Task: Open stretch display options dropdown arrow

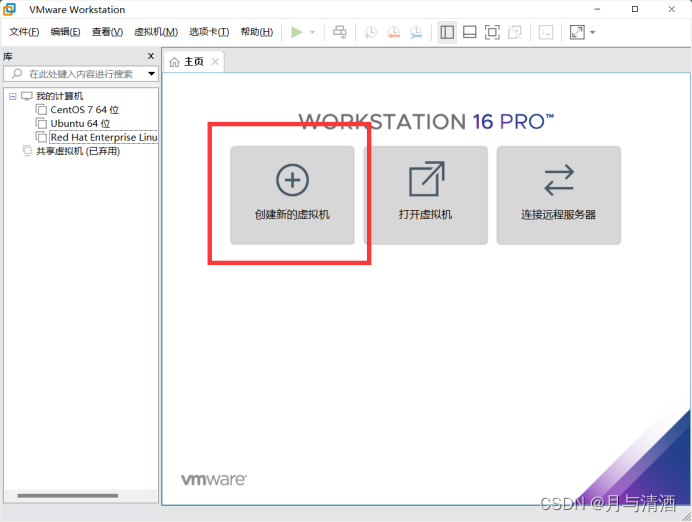Action: pos(593,32)
